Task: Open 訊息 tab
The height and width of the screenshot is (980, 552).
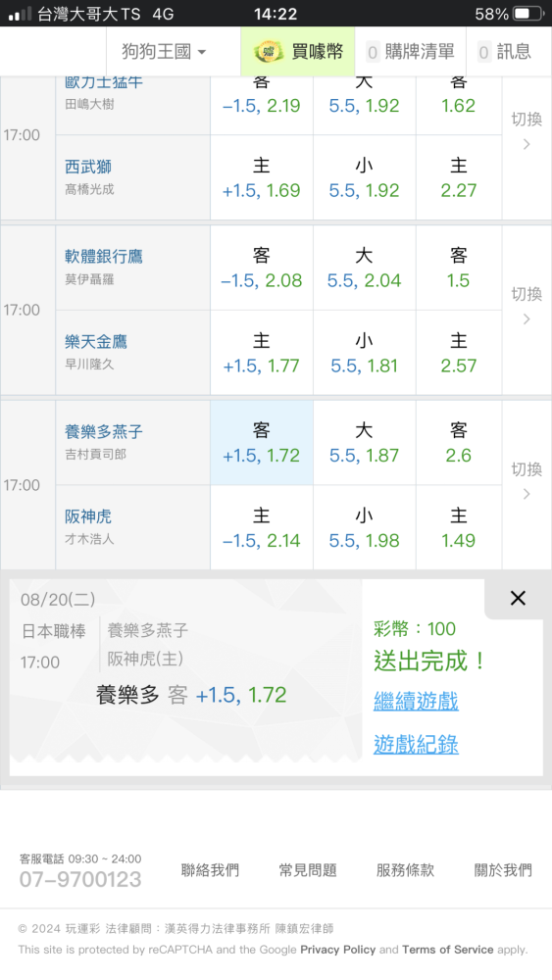Action: tap(505, 51)
